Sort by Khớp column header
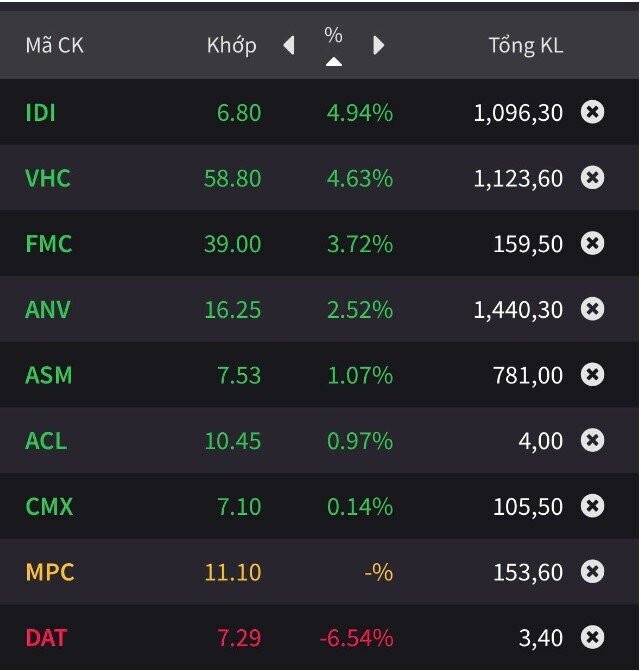The width and height of the screenshot is (641, 671). [231, 45]
